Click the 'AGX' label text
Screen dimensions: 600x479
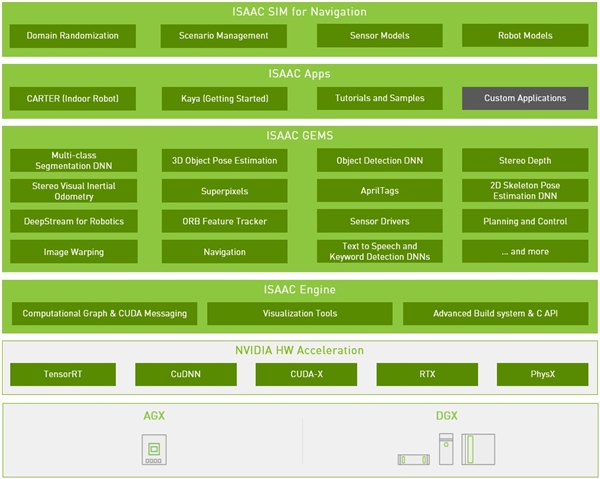tap(154, 416)
